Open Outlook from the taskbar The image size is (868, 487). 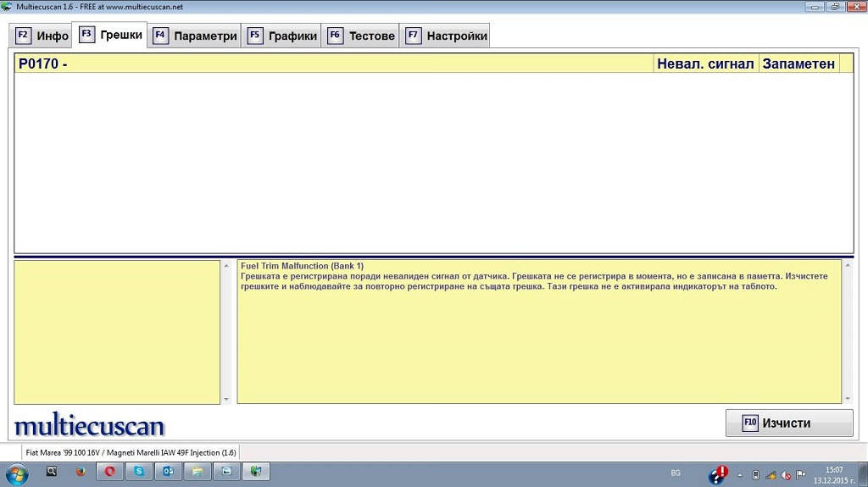[x=168, y=472]
